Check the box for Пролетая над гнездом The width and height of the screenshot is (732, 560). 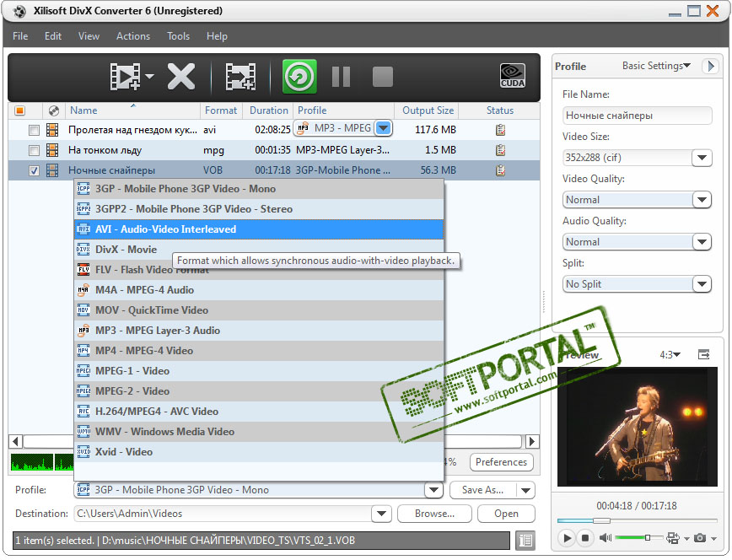click(x=34, y=130)
